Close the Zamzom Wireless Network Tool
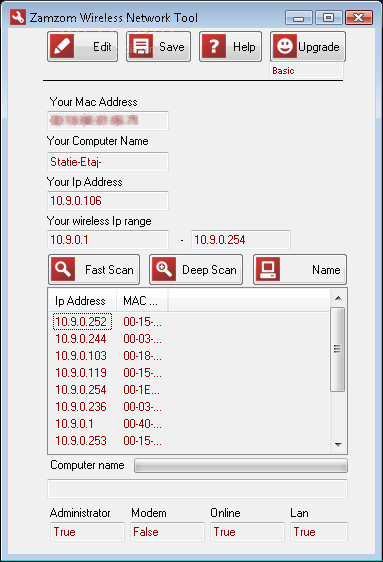 tap(359, 18)
